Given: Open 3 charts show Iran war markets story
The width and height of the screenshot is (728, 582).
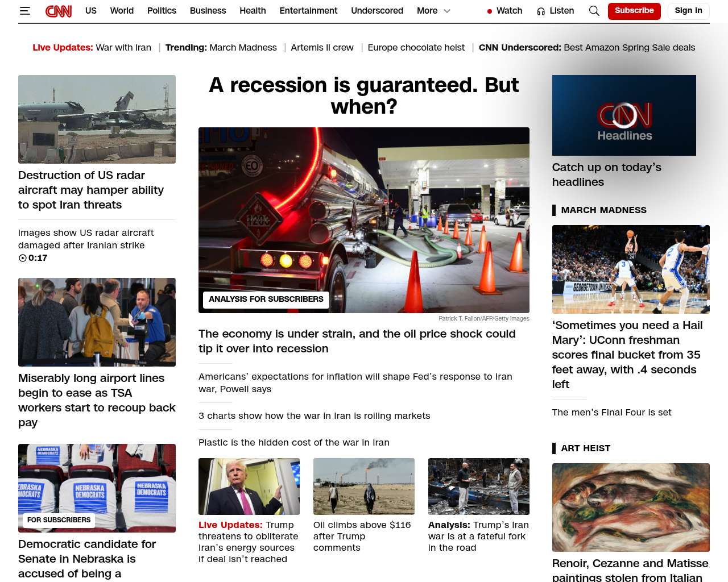Looking at the screenshot, I should tap(314, 416).
